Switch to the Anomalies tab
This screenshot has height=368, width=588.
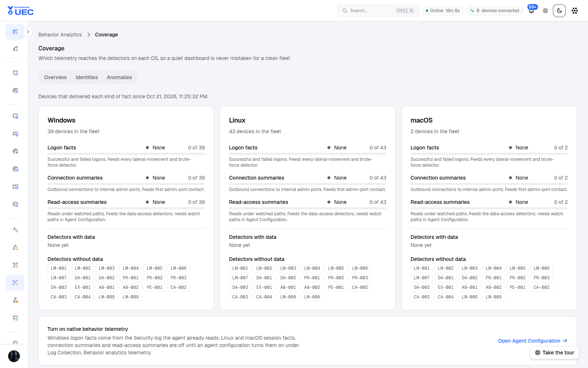point(119,77)
